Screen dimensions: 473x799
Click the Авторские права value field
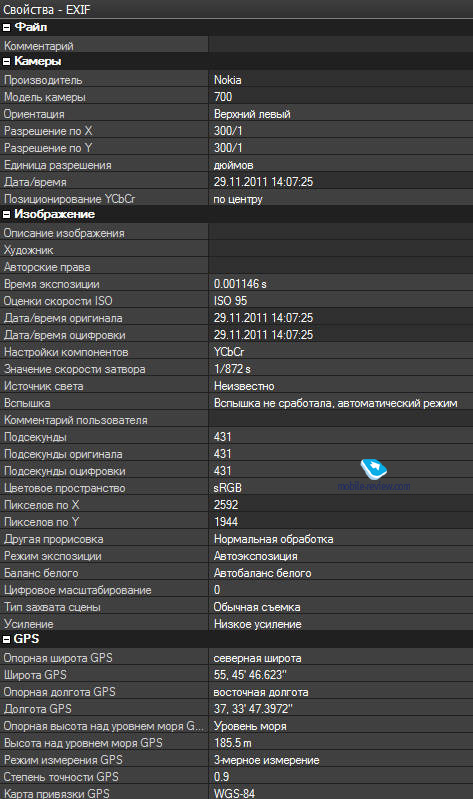tap(340, 267)
